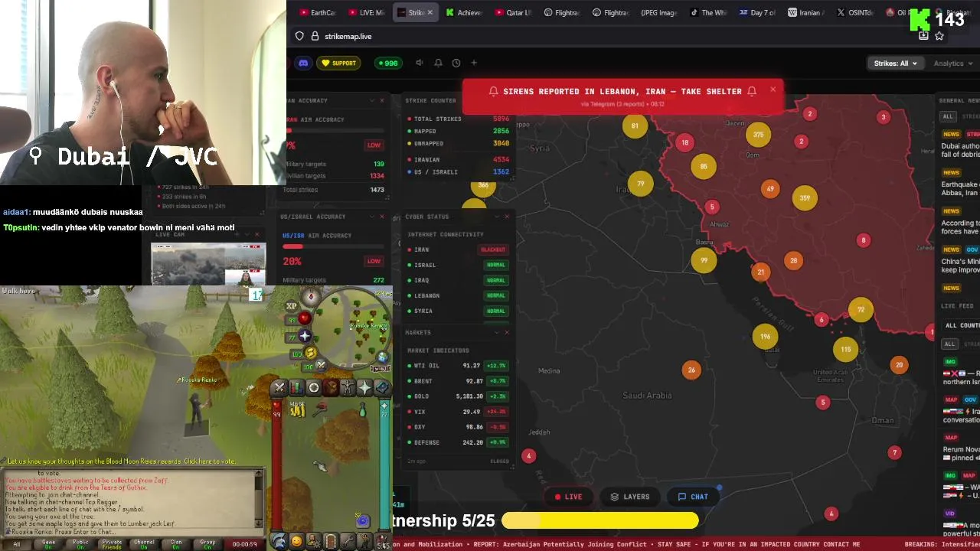Open the clock history icon
The height and width of the screenshot is (551, 980).
click(x=456, y=64)
